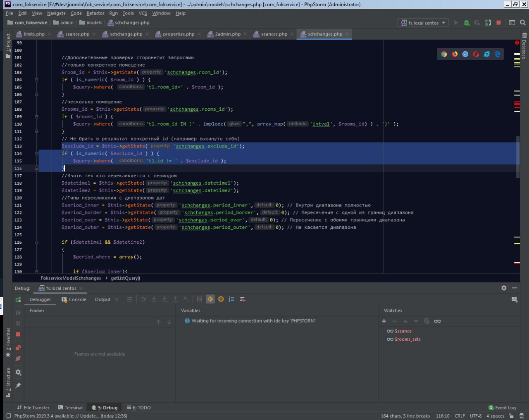This screenshot has height=420, width=529.
Task: Open the debug panel settings gear
Action: (504, 288)
